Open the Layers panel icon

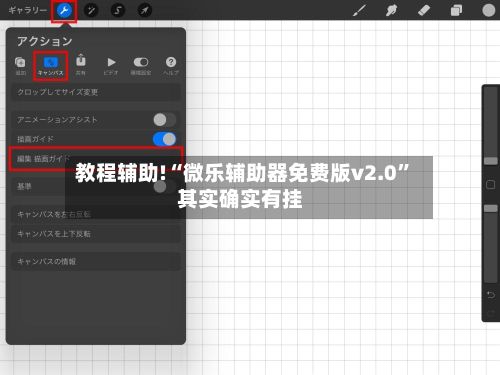click(456, 11)
